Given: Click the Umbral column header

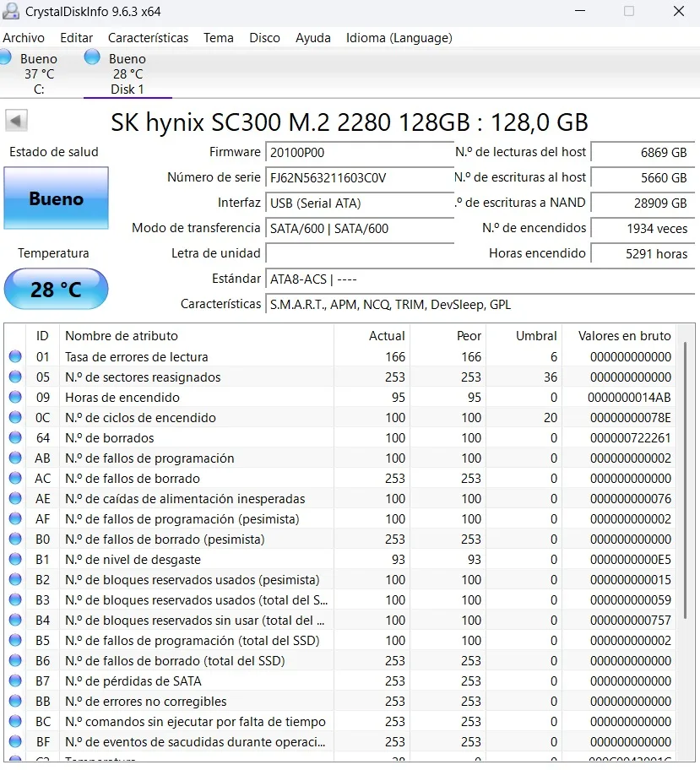Looking at the screenshot, I should coord(524,336).
